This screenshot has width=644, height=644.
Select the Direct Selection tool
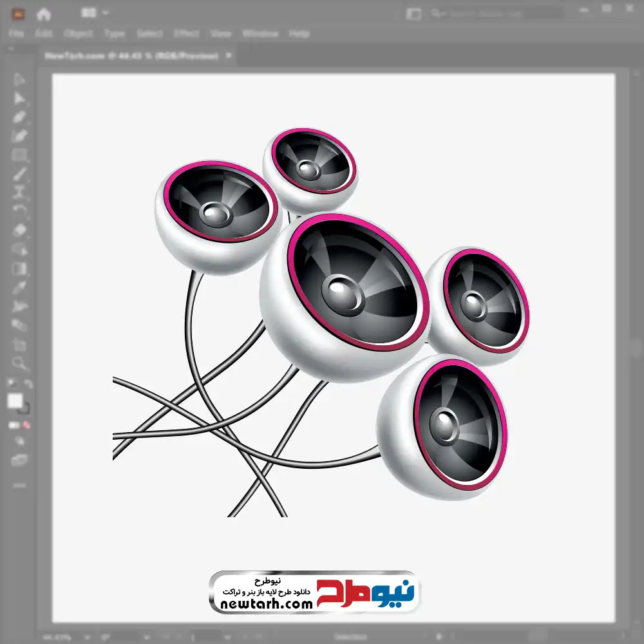[19, 99]
